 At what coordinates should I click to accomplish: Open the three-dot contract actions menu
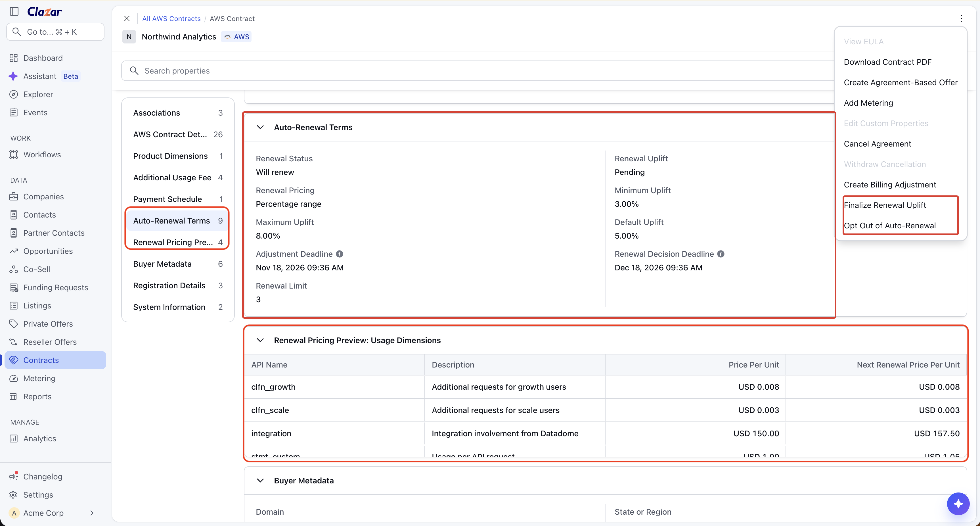961,19
